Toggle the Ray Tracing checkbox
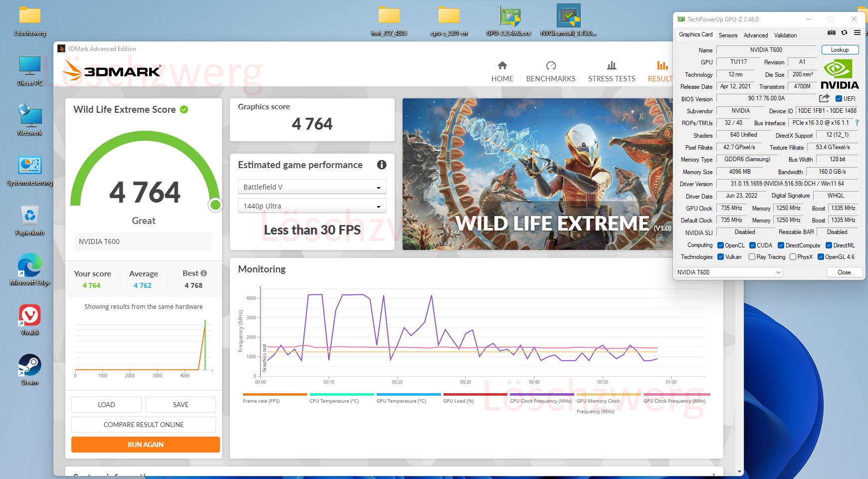 pyautogui.click(x=752, y=257)
